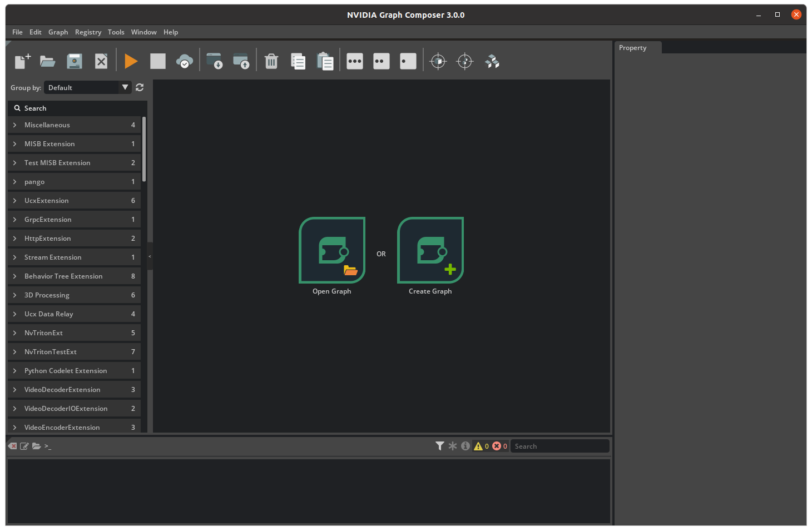Open the Graph menu

point(58,32)
